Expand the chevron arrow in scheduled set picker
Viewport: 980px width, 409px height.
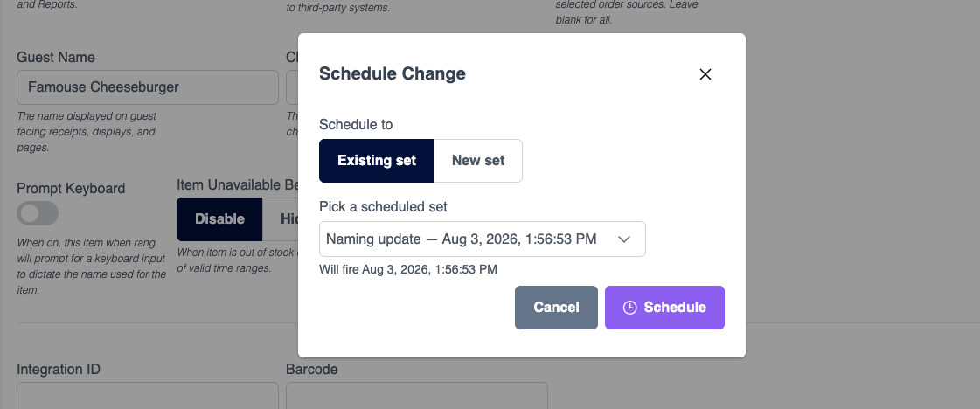pyautogui.click(x=623, y=239)
